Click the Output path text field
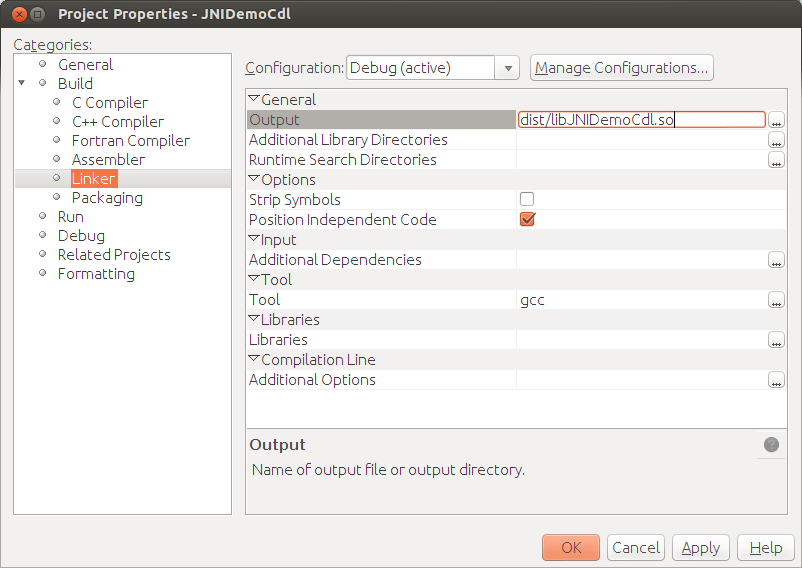Viewport: 802px width, 568px height. (640, 120)
